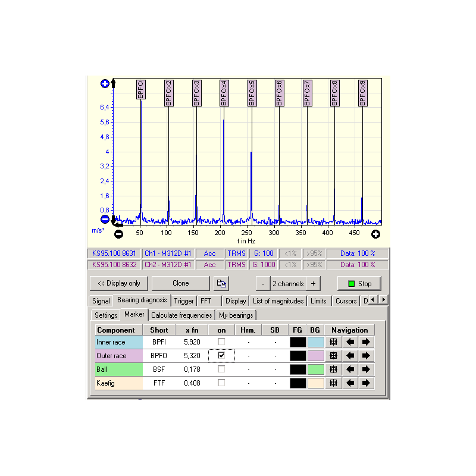Increase channel count with plus button
This screenshot has width=476, height=476.
[314, 284]
